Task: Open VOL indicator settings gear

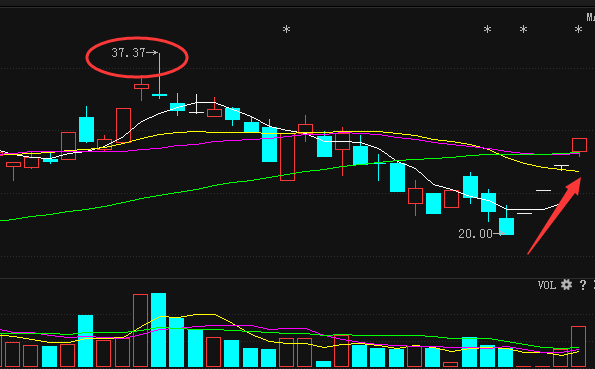Action: (x=566, y=284)
